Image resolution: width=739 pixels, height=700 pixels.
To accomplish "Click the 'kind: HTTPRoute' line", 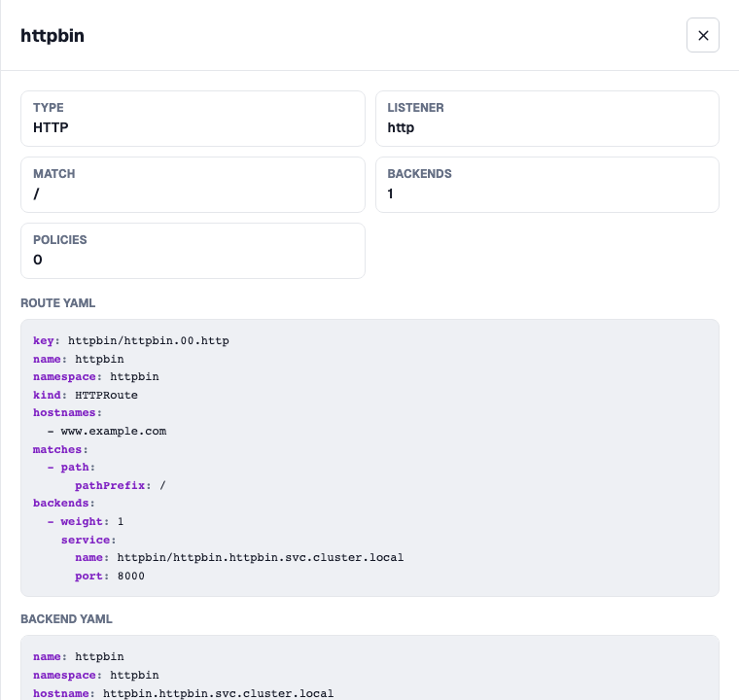I will pos(86,395).
